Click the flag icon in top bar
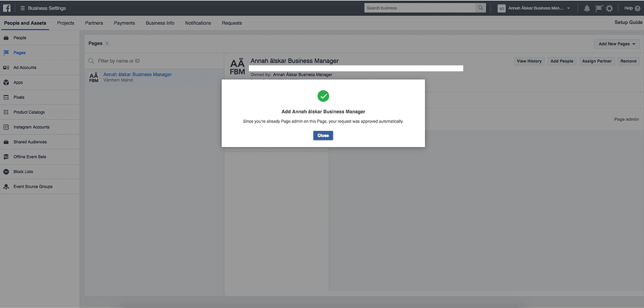 pyautogui.click(x=599, y=8)
